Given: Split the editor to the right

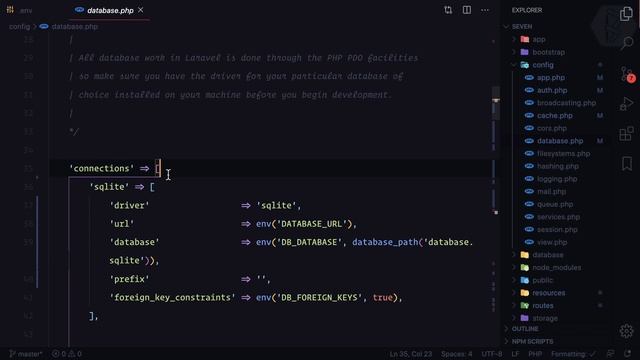Looking at the screenshot, I should point(467,10).
